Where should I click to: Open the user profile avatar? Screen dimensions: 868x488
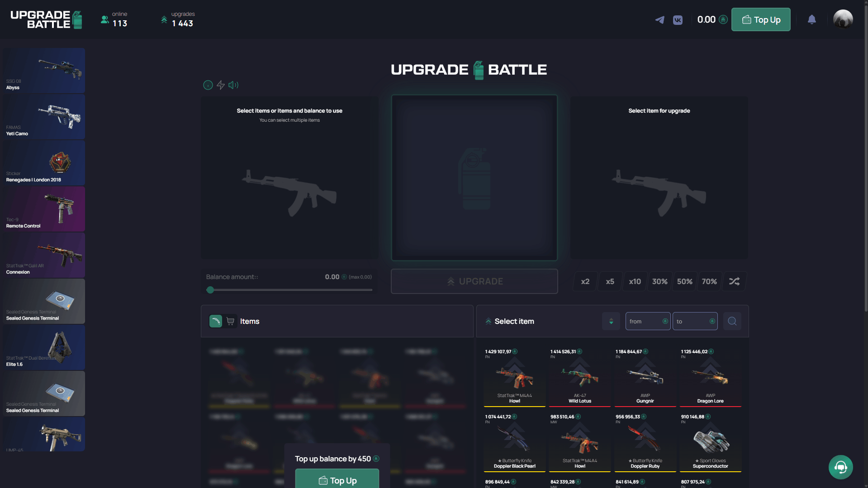pos(843,19)
